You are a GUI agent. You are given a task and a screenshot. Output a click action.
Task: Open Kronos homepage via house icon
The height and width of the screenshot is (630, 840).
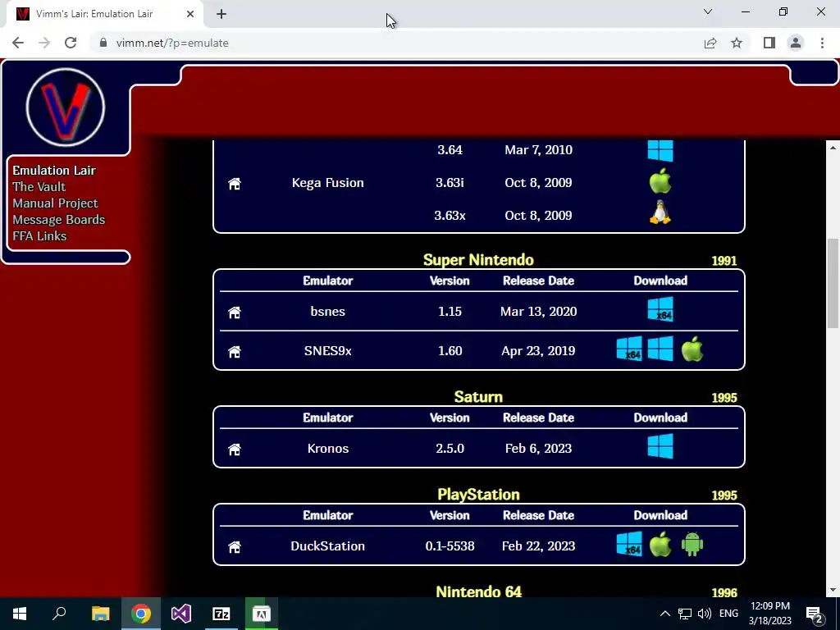234,449
